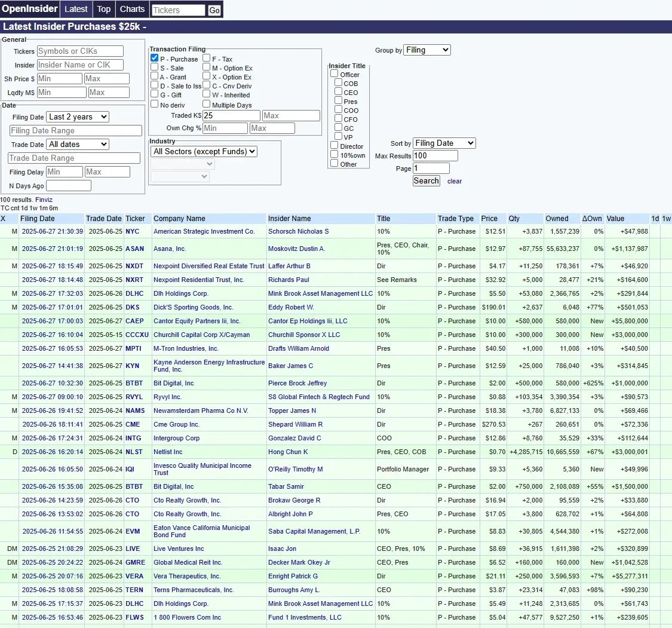Click the Go button next to Tickers
Image resolution: width=672 pixels, height=628 pixels.
214,10
